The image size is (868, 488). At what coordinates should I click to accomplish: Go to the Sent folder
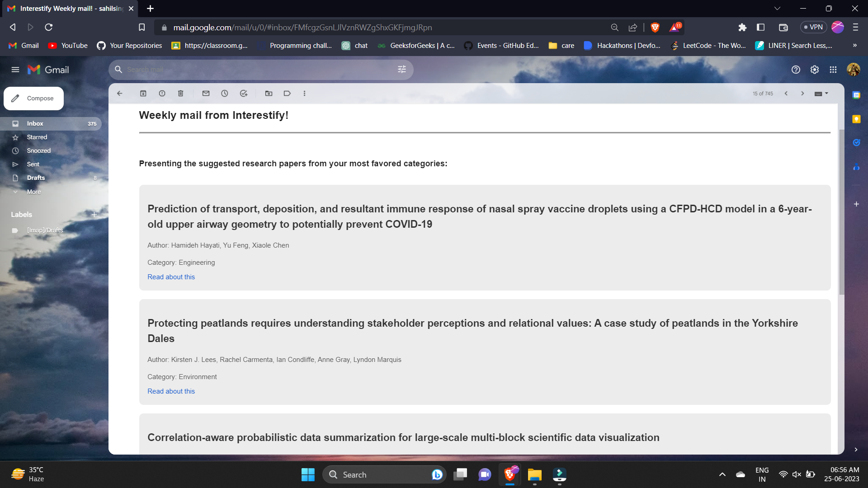[x=33, y=164]
